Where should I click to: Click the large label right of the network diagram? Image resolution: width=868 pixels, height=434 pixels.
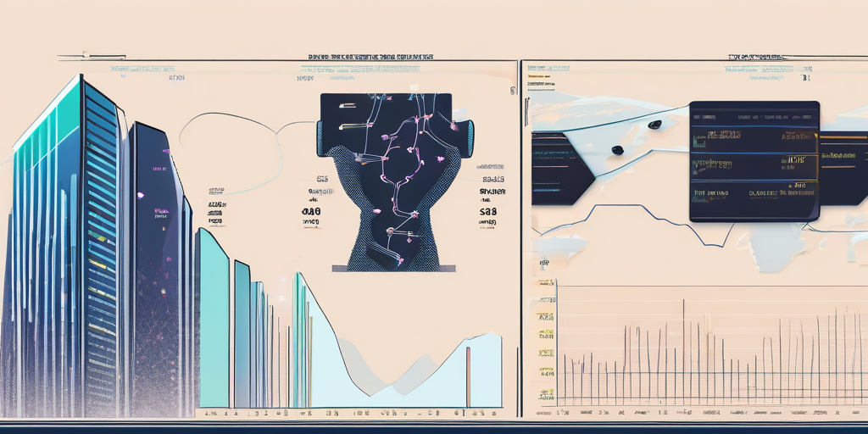point(488,212)
